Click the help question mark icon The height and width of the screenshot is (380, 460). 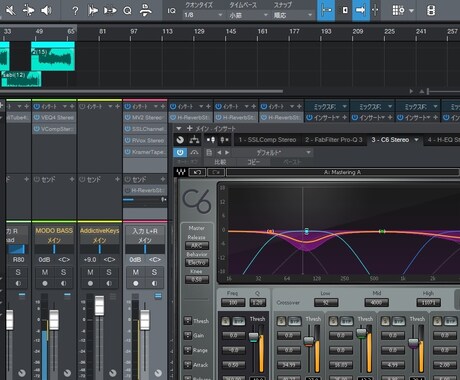(x=75, y=11)
